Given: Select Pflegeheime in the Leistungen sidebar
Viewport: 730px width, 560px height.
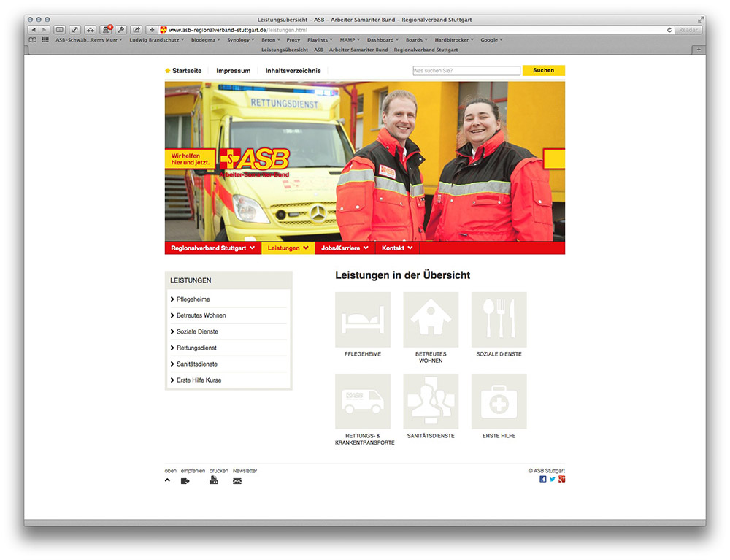Looking at the screenshot, I should tap(228, 299).
